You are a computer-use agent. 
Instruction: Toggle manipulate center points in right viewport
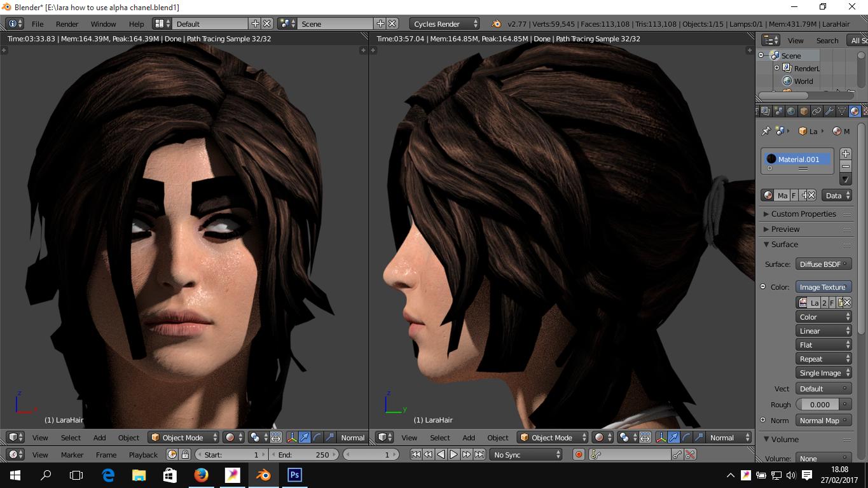[x=645, y=437]
